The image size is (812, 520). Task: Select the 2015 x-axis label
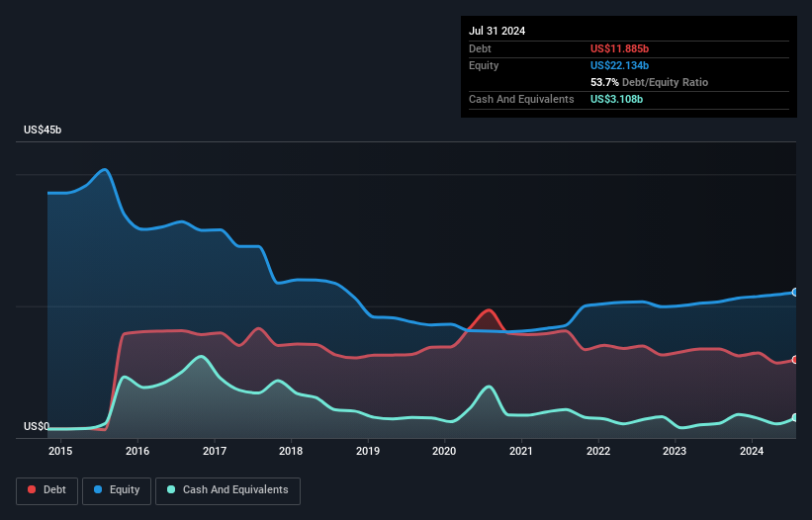tap(60, 451)
